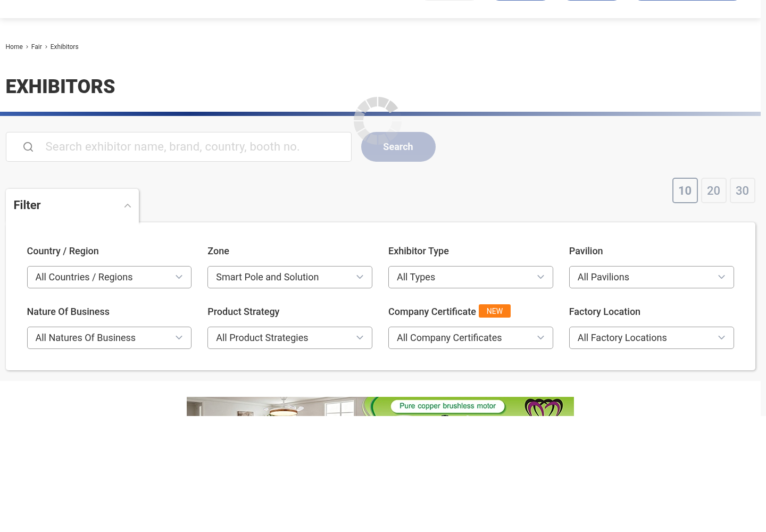Viewport: 766px width, 532px height.
Task: Click the search magnifier icon
Action: pos(28,147)
